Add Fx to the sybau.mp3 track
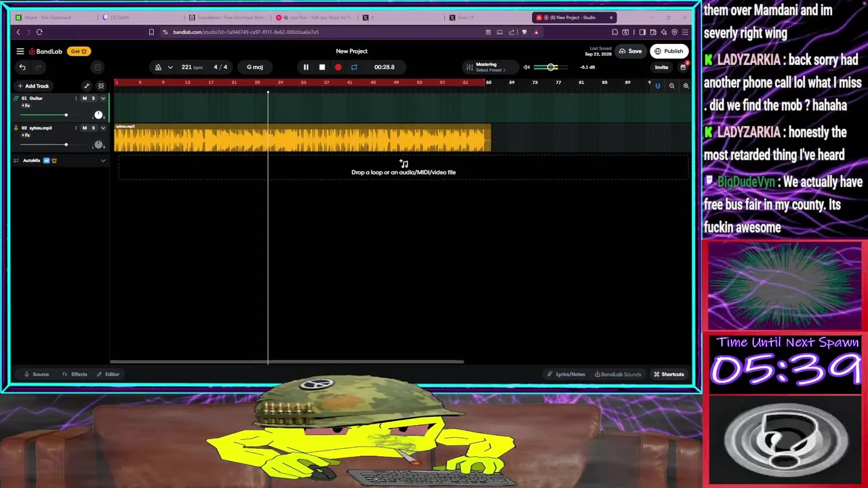Screen dimensions: 868x488 26,136
